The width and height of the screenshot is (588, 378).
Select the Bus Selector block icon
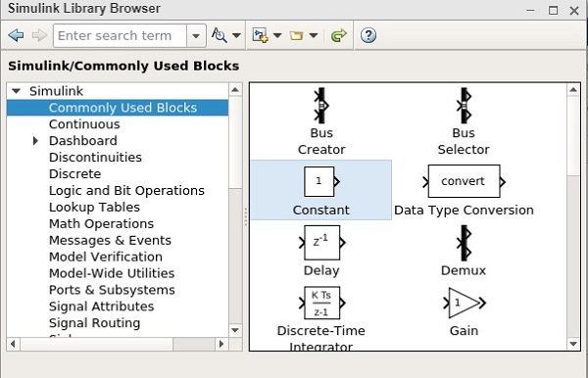coord(465,106)
